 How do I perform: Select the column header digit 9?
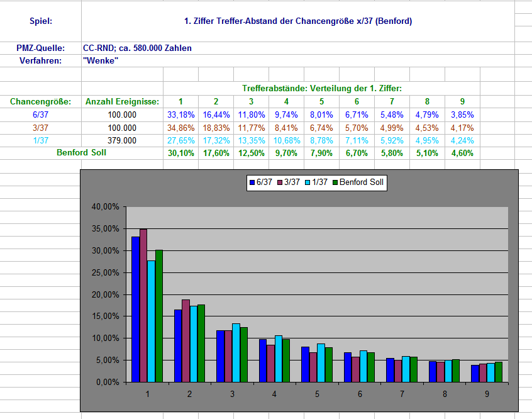(x=462, y=101)
